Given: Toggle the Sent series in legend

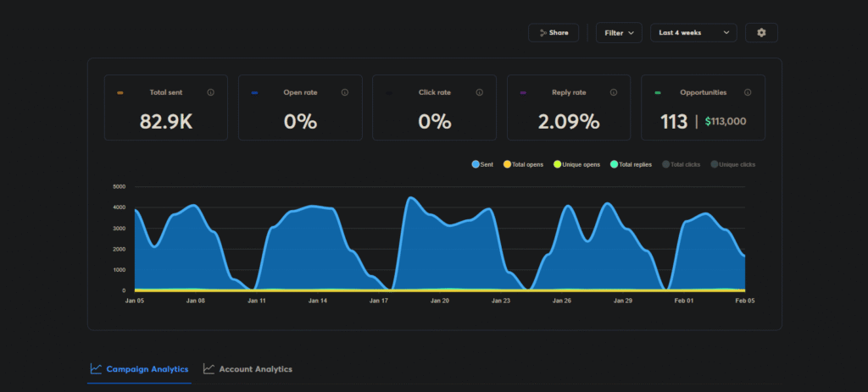Looking at the screenshot, I should [482, 164].
